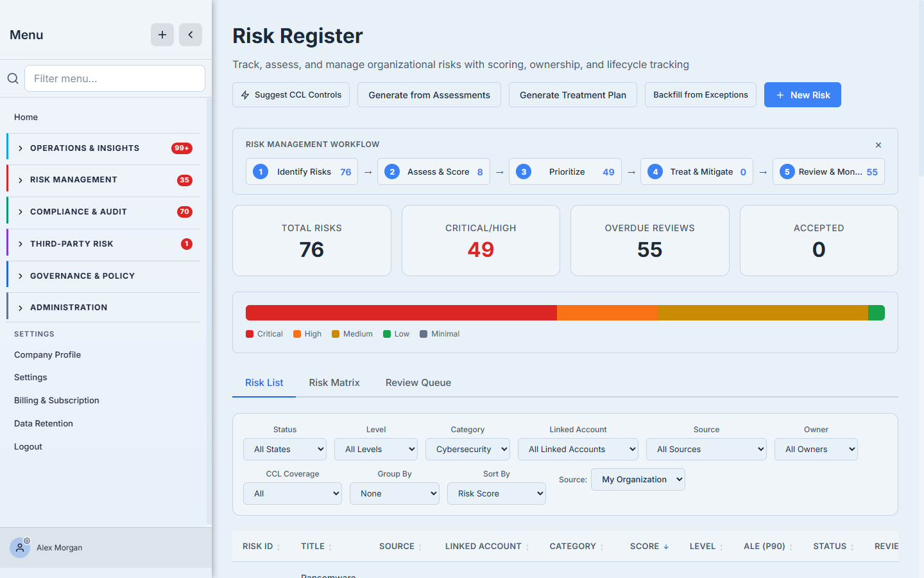Open Data Retention settings
The height and width of the screenshot is (578, 924).
click(x=44, y=424)
